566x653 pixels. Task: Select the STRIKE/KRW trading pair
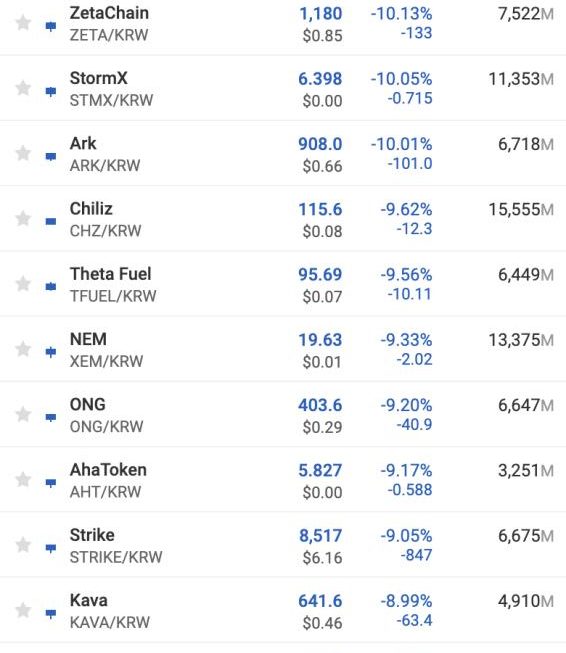point(116,557)
